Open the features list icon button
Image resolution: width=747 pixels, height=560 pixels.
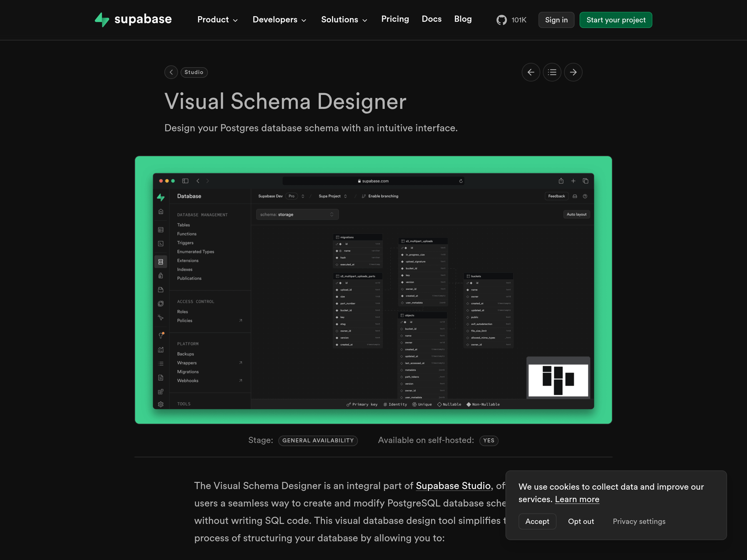552,72
